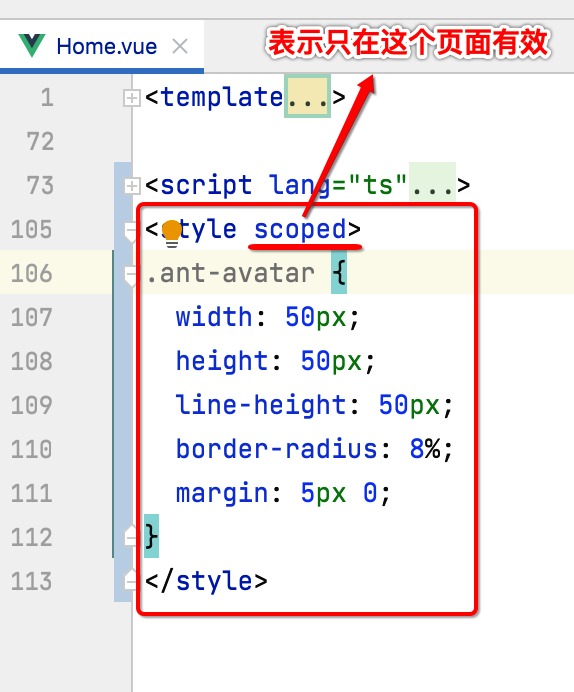The width and height of the screenshot is (574, 692).
Task: Click line number 108 in the gutter
Action: (x=32, y=361)
